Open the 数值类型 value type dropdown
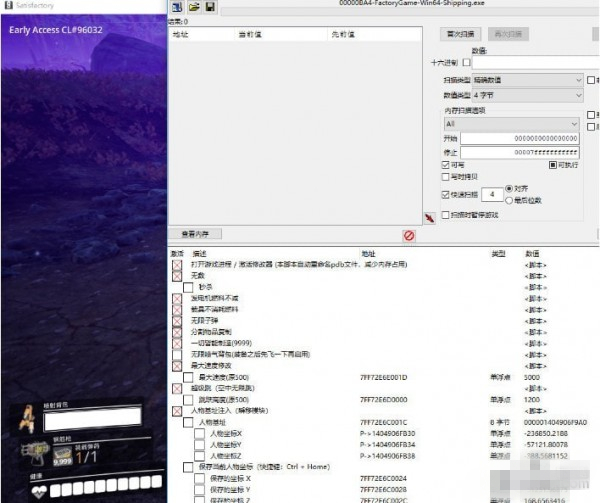600x503 pixels. pyautogui.click(x=532, y=96)
